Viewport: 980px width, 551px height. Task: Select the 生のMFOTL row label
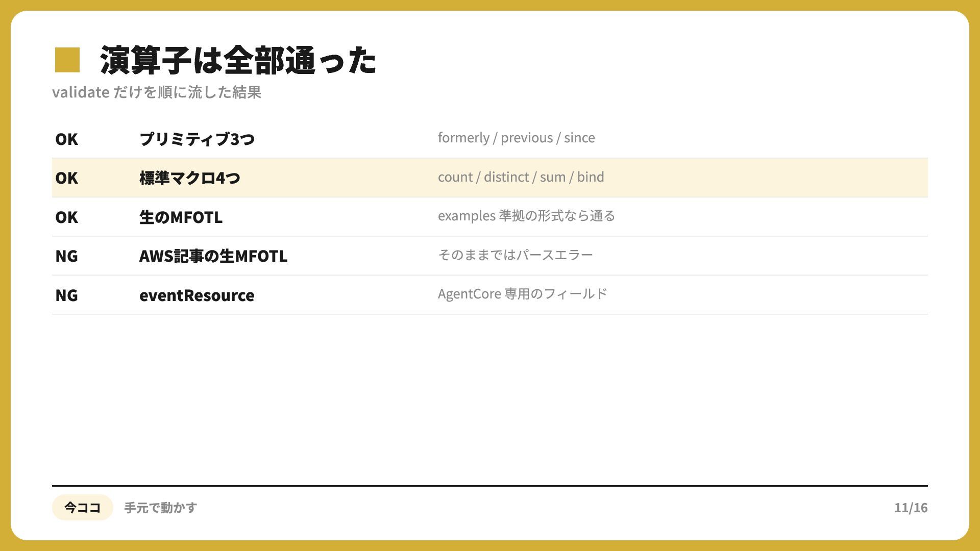(181, 217)
